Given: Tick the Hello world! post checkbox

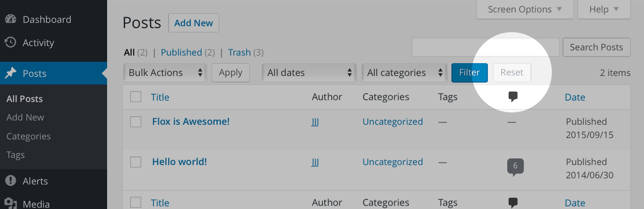Looking at the screenshot, I should (136, 162).
